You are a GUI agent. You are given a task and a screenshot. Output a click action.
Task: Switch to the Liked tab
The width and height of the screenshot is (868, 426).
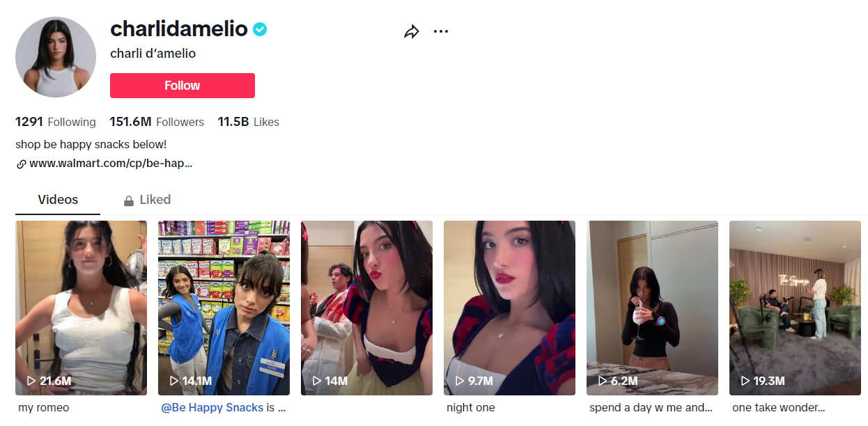[x=147, y=200]
